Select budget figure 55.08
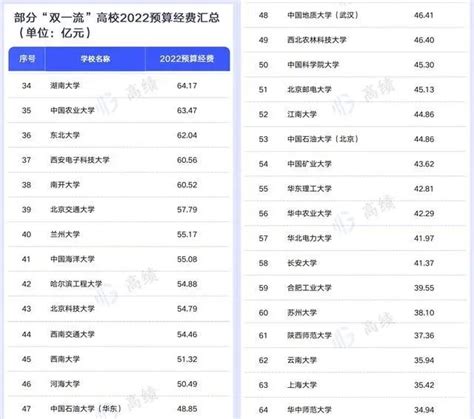The height and width of the screenshot is (419, 474). click(187, 259)
